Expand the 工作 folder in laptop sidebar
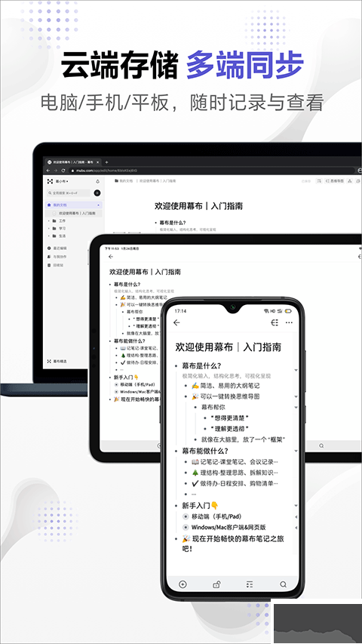The width and height of the screenshot is (362, 644). [49, 221]
